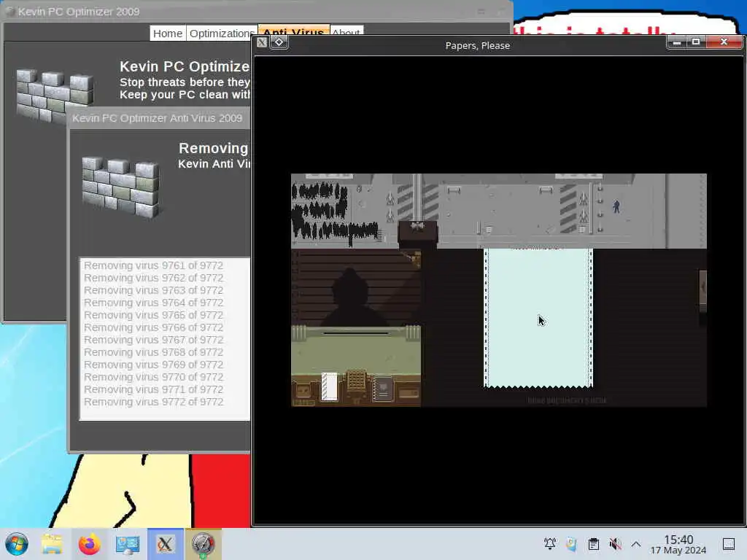Viewport: 747px width, 560px height.
Task: Select 'Removing virus 9761 of 9772' line
Action: point(153,265)
